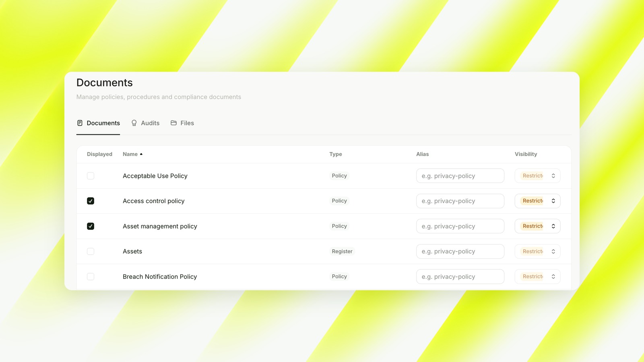Click the Files folder icon
This screenshot has height=362, width=644.
click(173, 123)
